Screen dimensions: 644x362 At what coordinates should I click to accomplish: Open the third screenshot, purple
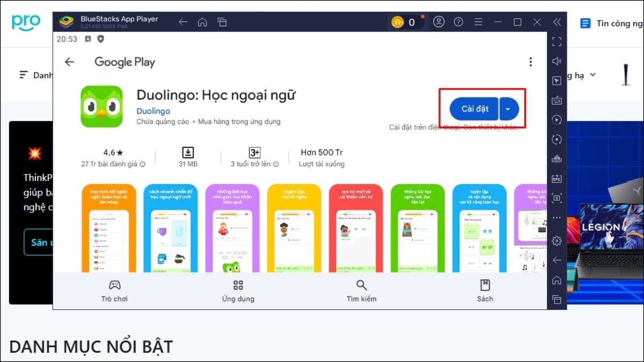click(232, 228)
